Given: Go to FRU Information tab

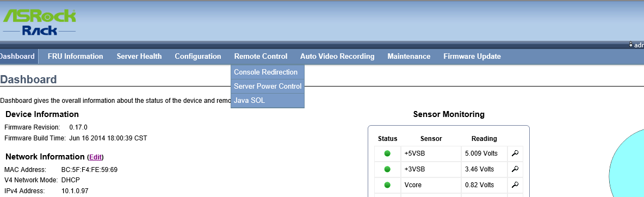Looking at the screenshot, I should 75,57.
